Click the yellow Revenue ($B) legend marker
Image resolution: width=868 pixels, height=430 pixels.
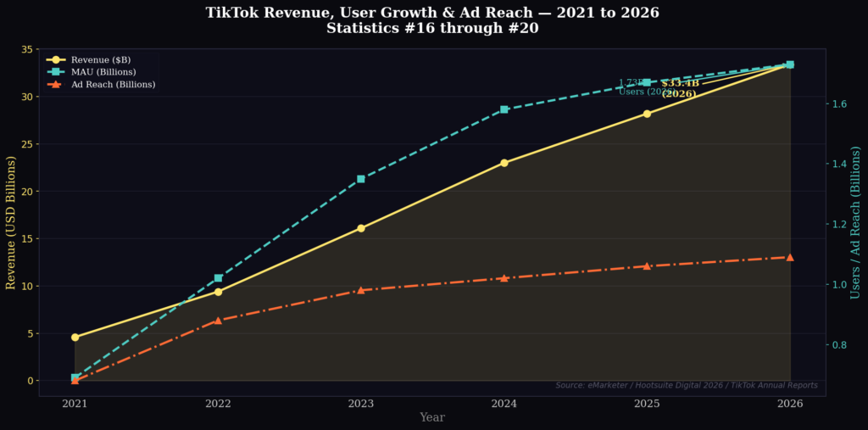point(57,60)
